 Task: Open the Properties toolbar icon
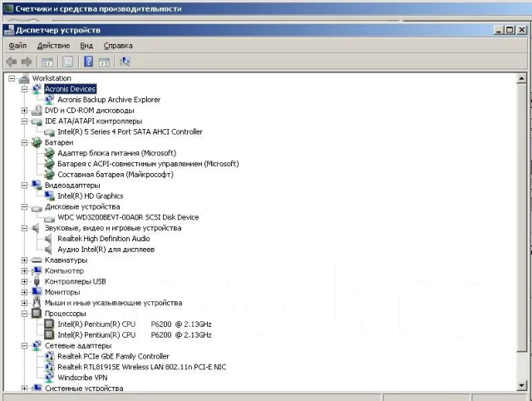(68, 62)
